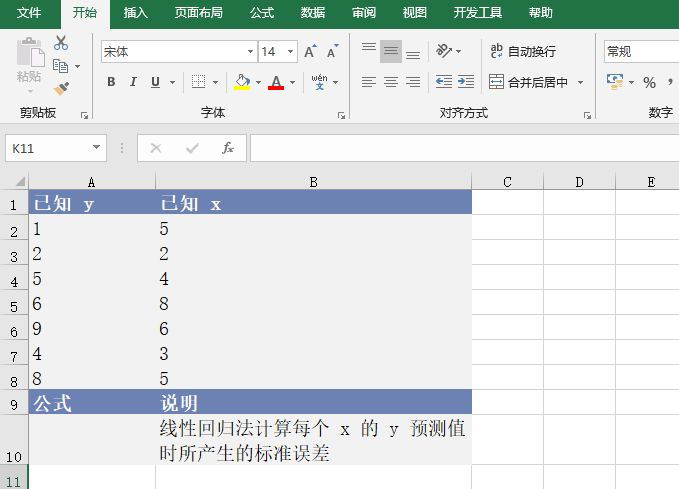Click the 粘贴 paste button
The image size is (679, 489).
coord(29,62)
